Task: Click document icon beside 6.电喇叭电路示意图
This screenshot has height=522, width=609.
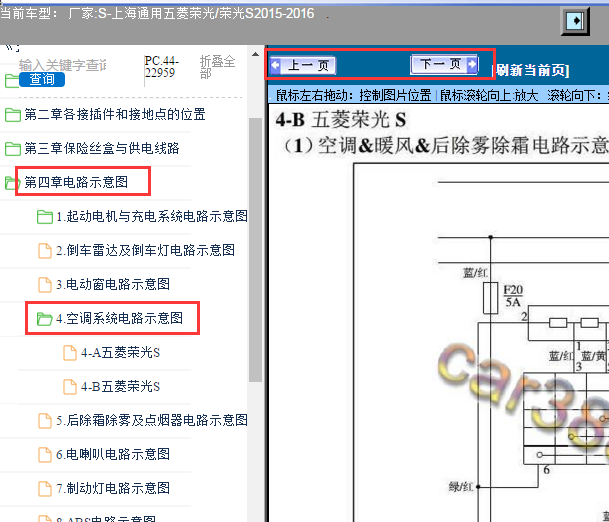Action: click(45, 455)
